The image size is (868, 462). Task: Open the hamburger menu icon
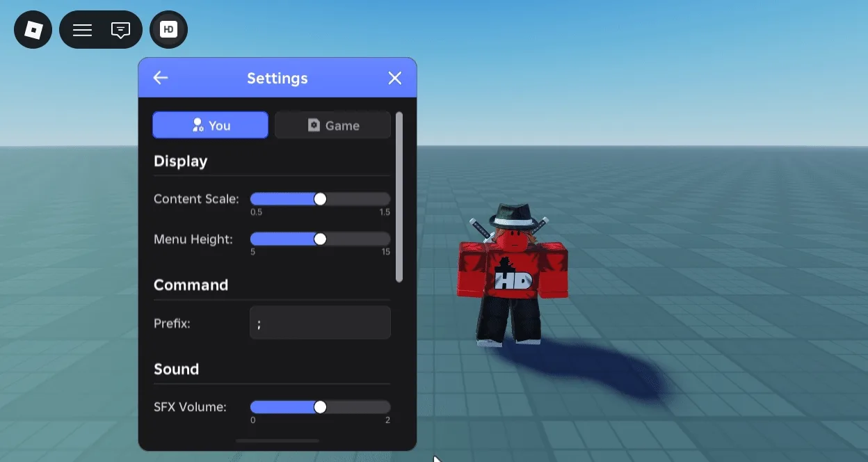click(x=83, y=30)
